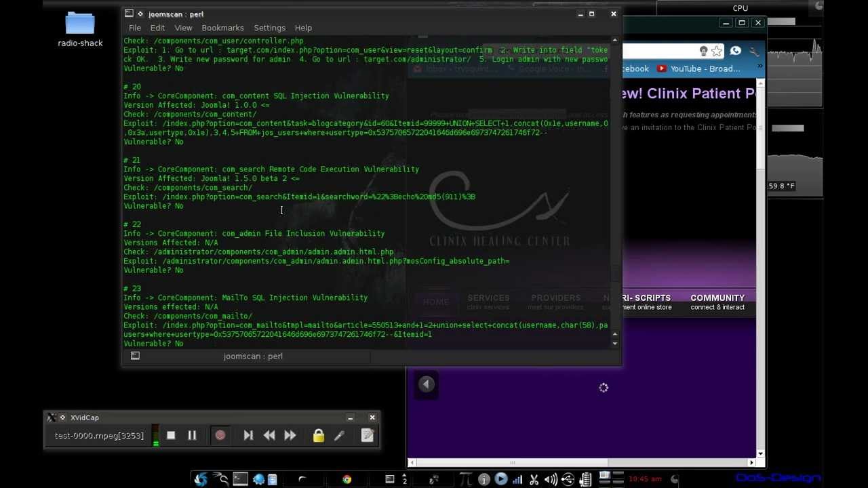Open the blue globe browser launcher in taskbar
This screenshot has height=488, width=868.
pyautogui.click(x=258, y=479)
